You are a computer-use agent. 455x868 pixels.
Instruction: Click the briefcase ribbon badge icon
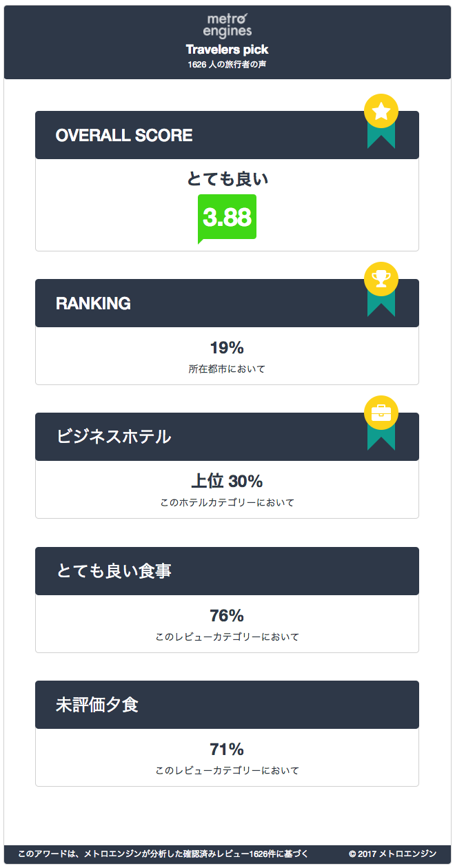[381, 422]
